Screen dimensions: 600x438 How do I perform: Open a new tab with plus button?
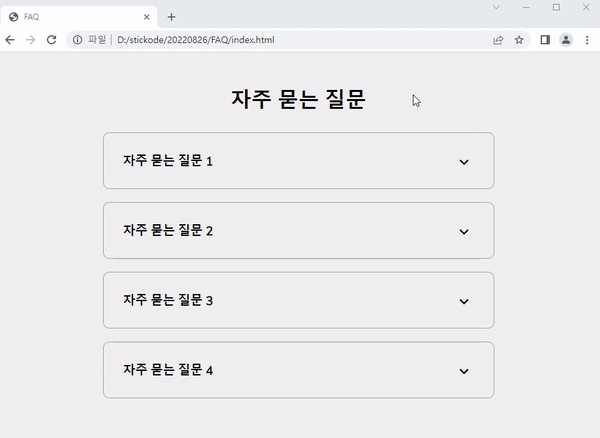click(x=171, y=17)
